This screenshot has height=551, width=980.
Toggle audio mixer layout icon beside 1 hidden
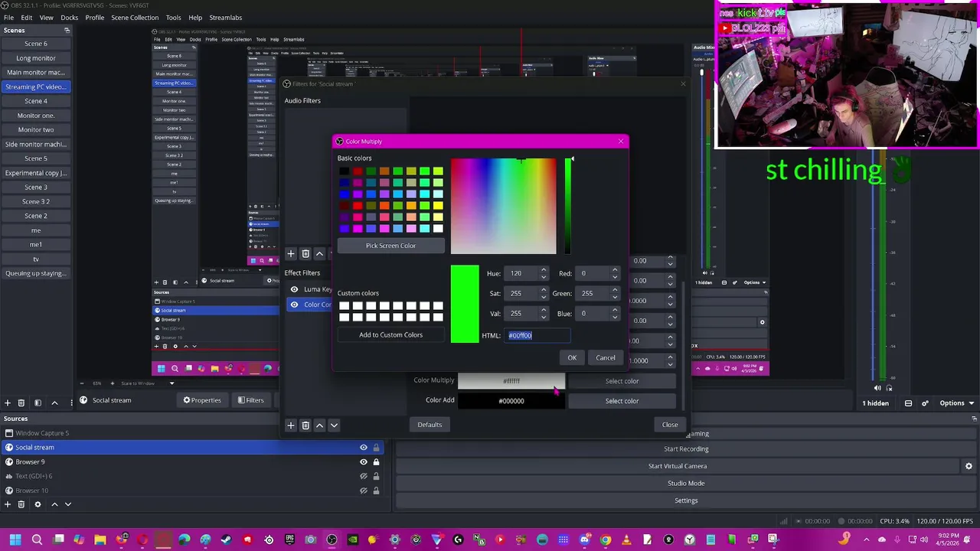[x=908, y=403]
